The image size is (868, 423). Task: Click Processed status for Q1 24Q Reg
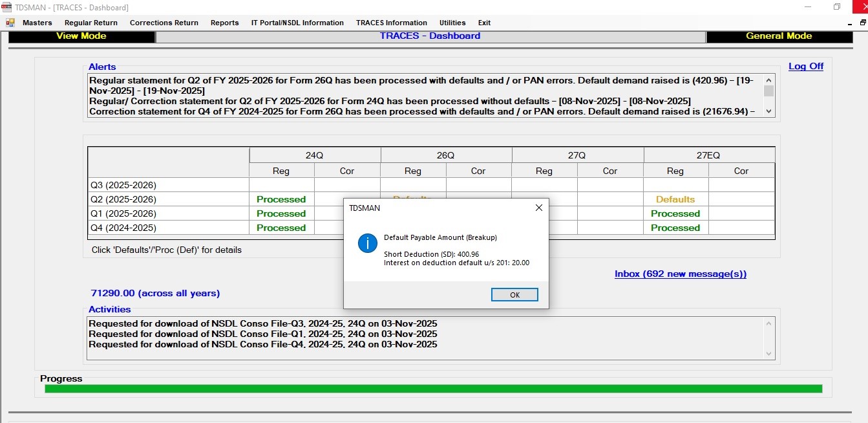click(281, 213)
